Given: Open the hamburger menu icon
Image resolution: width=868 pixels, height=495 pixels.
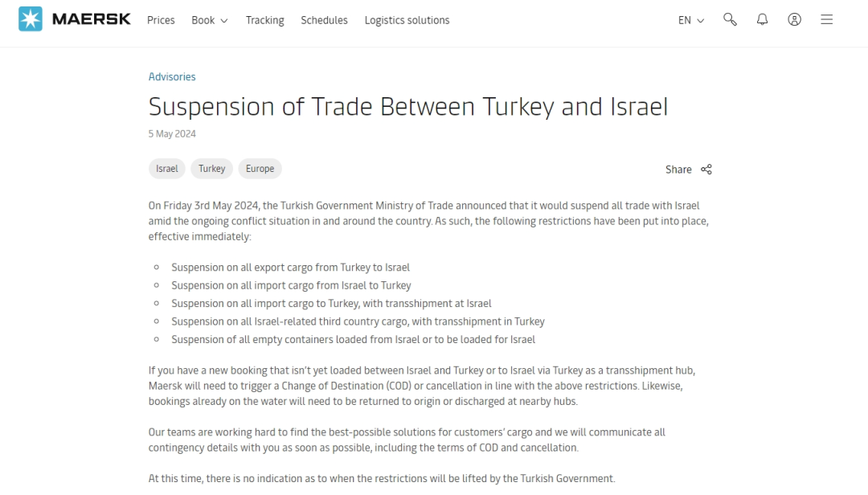Looking at the screenshot, I should [826, 19].
